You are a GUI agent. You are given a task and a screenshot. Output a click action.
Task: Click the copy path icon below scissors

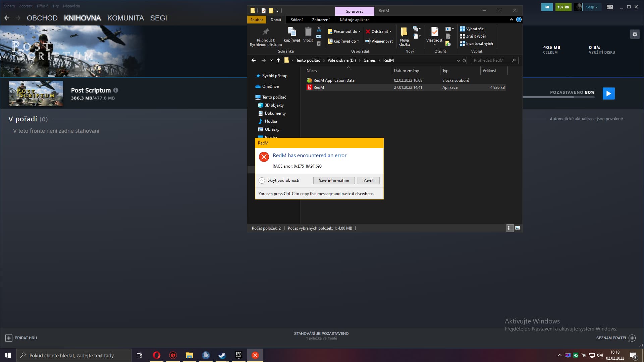[x=319, y=36]
